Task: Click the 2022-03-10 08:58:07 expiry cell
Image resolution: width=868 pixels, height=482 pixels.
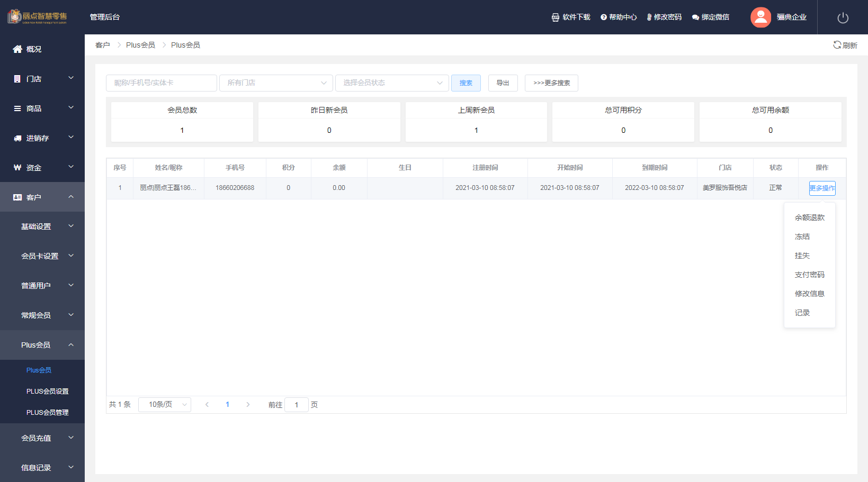Action: (655, 188)
